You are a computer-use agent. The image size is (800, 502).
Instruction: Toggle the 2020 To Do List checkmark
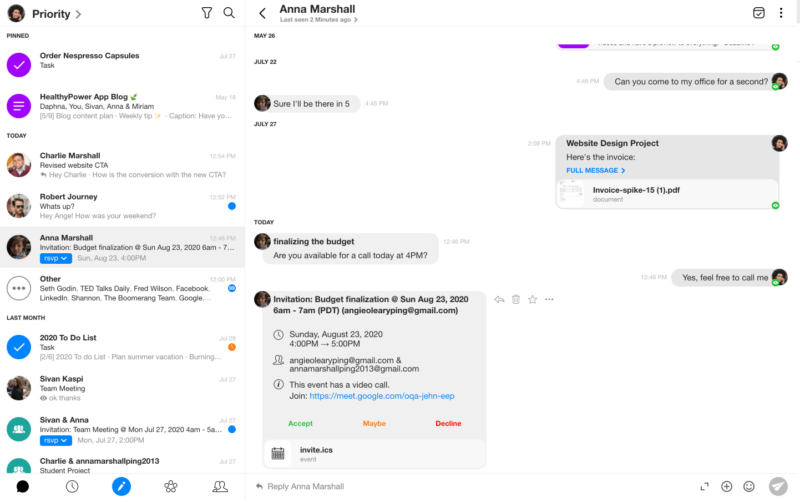19,347
